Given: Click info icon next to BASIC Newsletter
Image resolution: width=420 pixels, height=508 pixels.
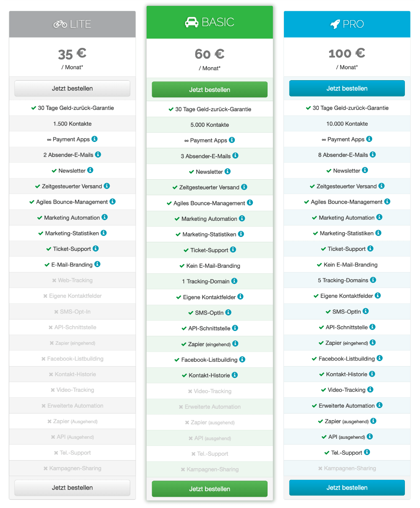Looking at the screenshot, I should point(228,171).
